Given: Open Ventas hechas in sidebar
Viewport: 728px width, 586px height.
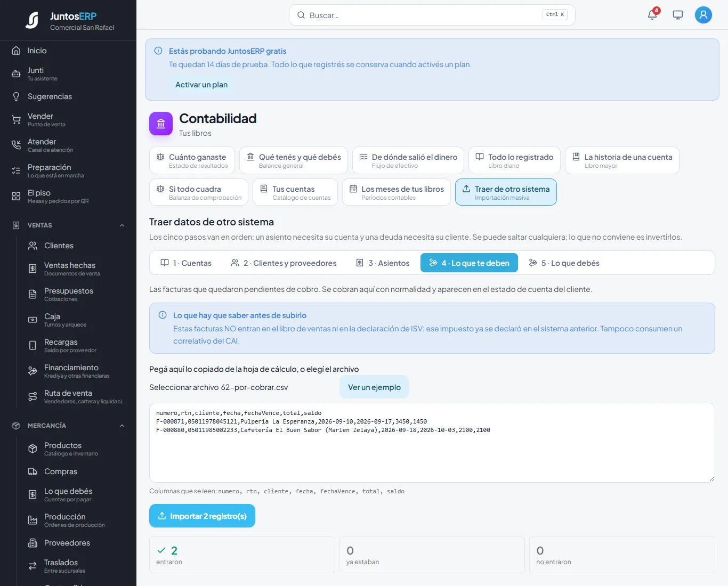Looking at the screenshot, I should tap(76, 268).
